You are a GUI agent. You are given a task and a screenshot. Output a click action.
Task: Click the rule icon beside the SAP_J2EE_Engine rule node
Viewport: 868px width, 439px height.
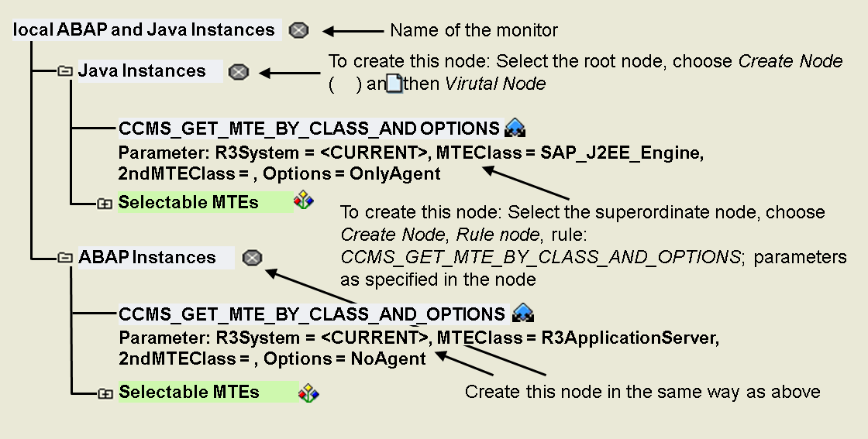(515, 128)
